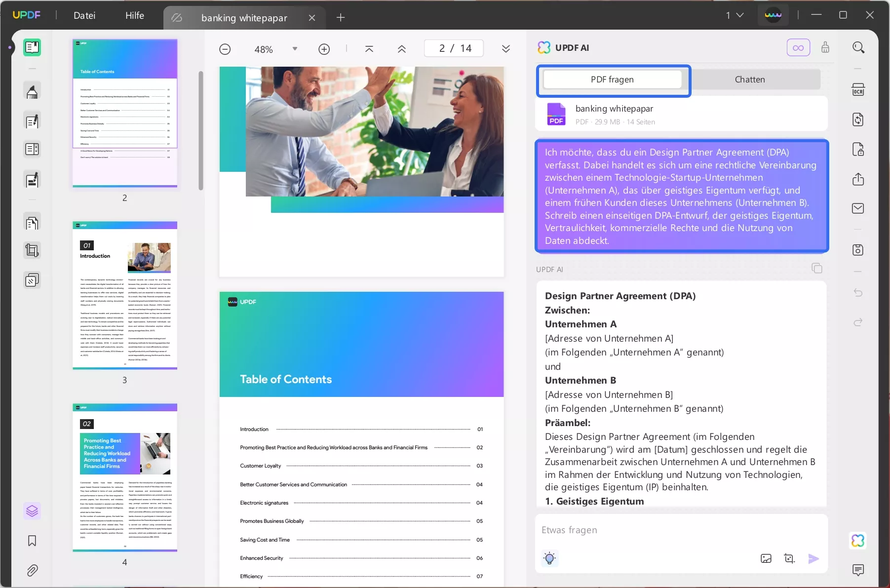Click 'Better Customer Services and Communication' entry
This screenshot has width=890, height=588.
pyautogui.click(x=361, y=484)
